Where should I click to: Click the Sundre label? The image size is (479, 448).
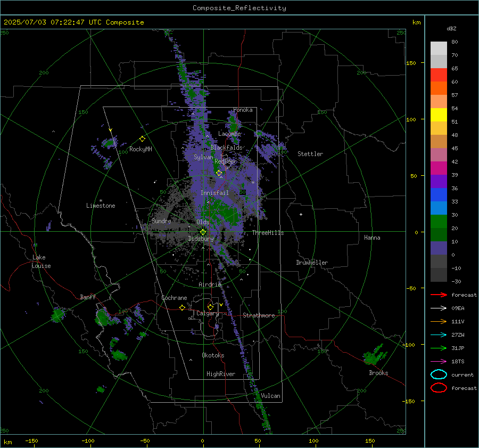[161, 221]
